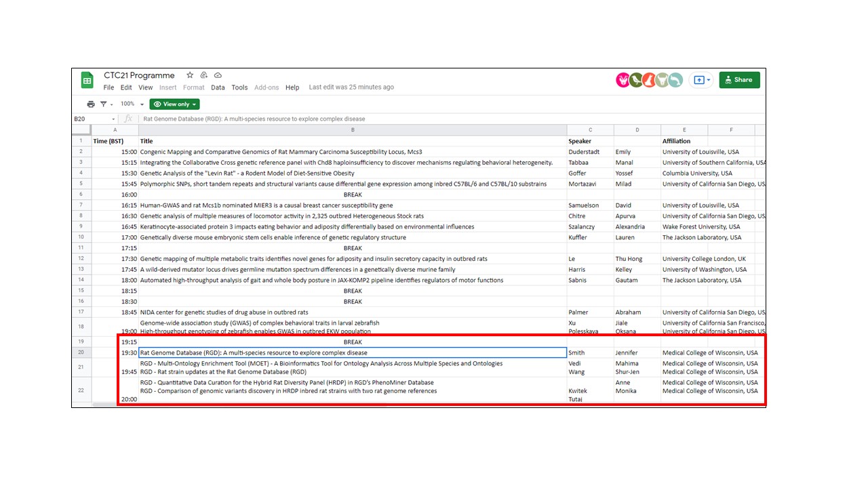Click the print icon

tap(91, 104)
